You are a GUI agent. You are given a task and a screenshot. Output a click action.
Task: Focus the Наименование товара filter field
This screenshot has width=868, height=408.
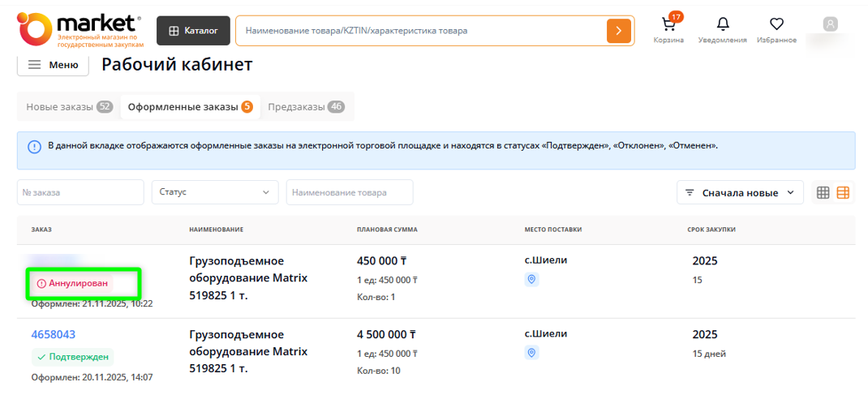(349, 192)
